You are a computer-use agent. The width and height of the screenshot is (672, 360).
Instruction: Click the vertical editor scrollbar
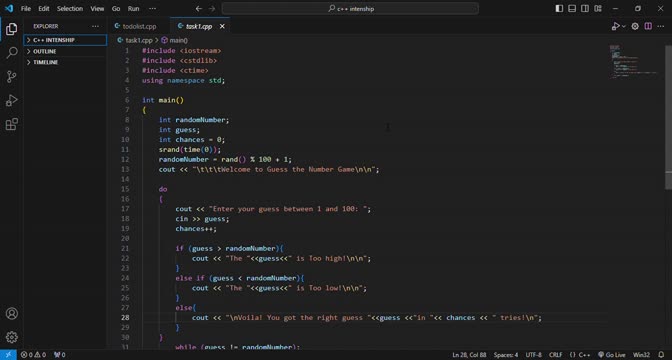coord(668,117)
